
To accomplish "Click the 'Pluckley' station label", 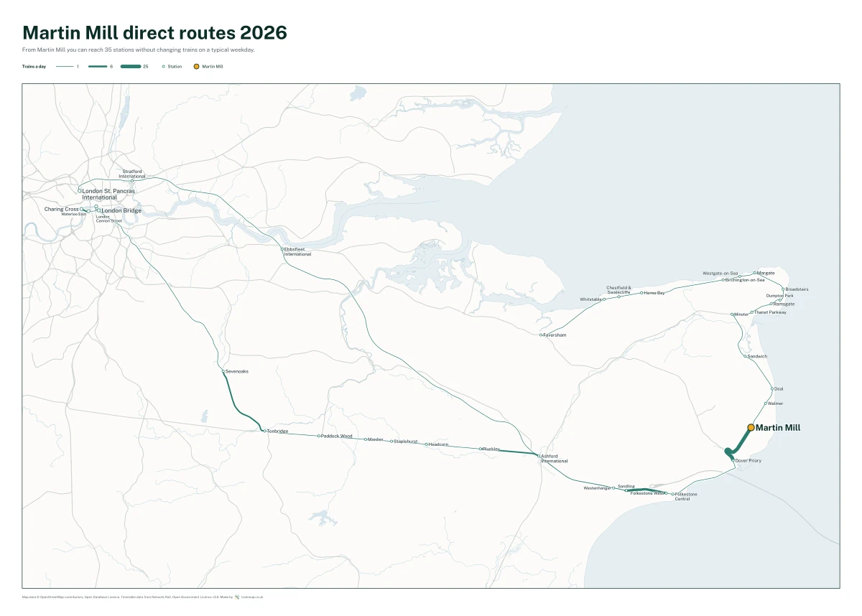I will 491,449.
